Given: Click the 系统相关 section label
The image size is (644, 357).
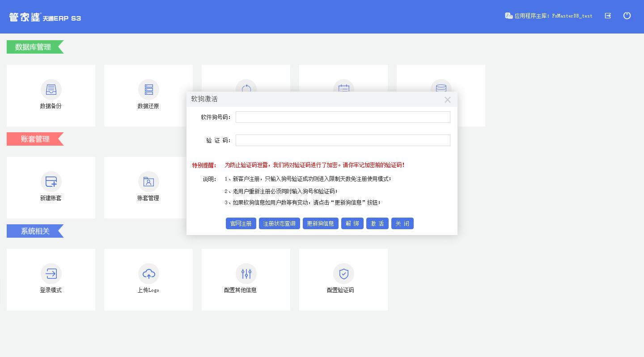Looking at the screenshot, I should tap(35, 231).
